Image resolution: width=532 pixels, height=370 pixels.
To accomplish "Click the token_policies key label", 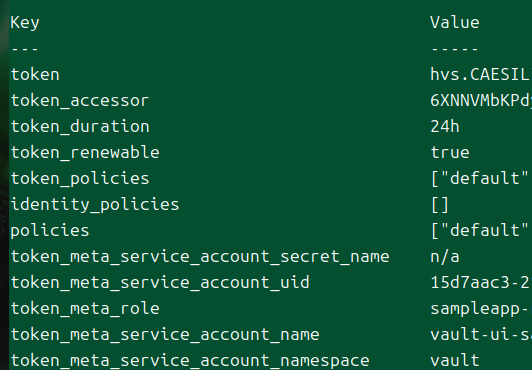I will point(80,179).
